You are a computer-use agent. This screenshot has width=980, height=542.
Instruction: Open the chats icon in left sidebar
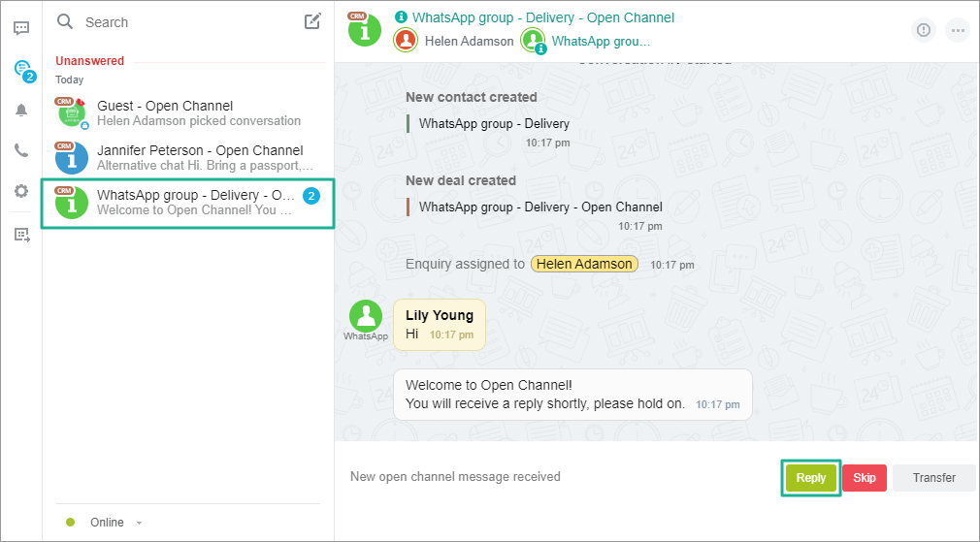click(21, 28)
